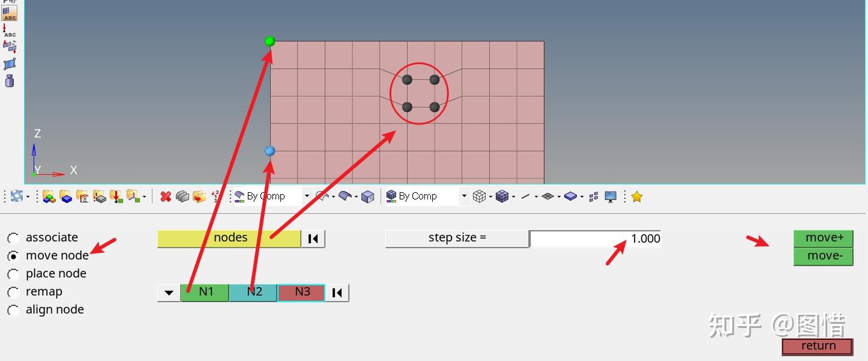Viewport: 868px width, 361px height.
Task: Click the renumber 1-2-3 icon
Action: [x=215, y=196]
